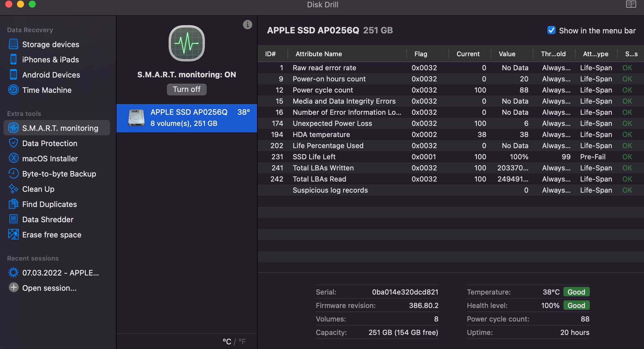
Task: Click Open session in recent sessions
Action: coord(49,288)
